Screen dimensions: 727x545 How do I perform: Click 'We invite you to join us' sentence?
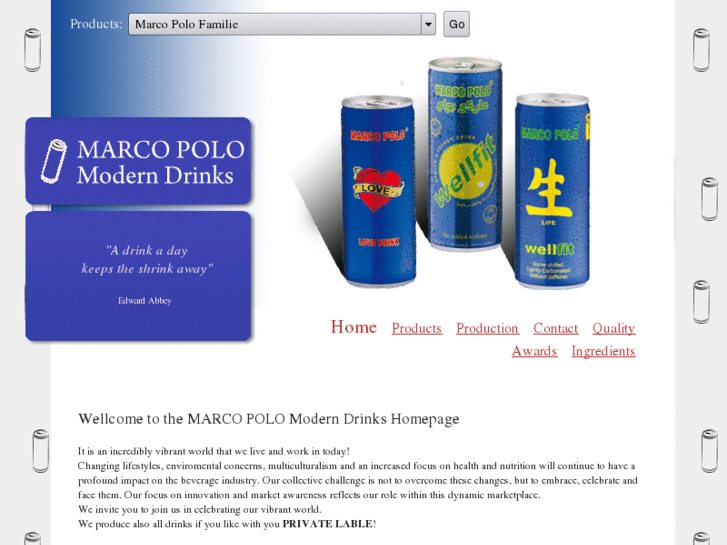pos(199,509)
